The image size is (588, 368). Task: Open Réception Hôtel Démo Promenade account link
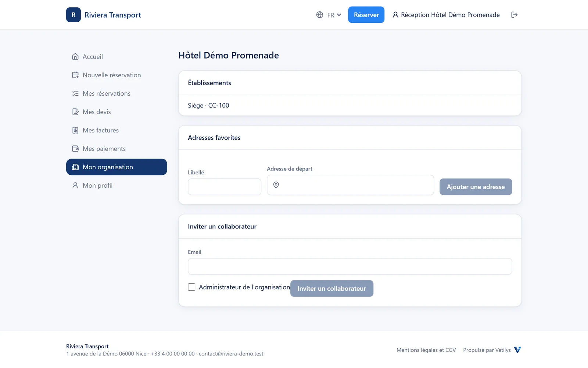(446, 15)
